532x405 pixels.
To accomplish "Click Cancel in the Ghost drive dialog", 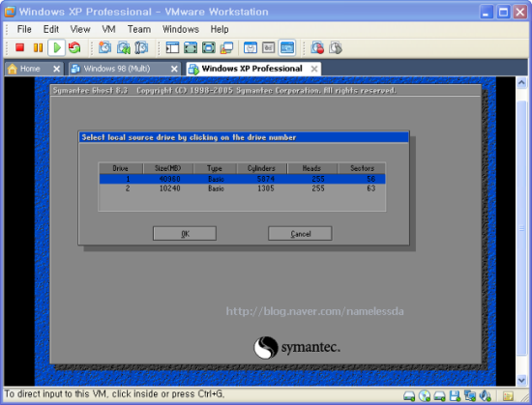I will pyautogui.click(x=300, y=234).
